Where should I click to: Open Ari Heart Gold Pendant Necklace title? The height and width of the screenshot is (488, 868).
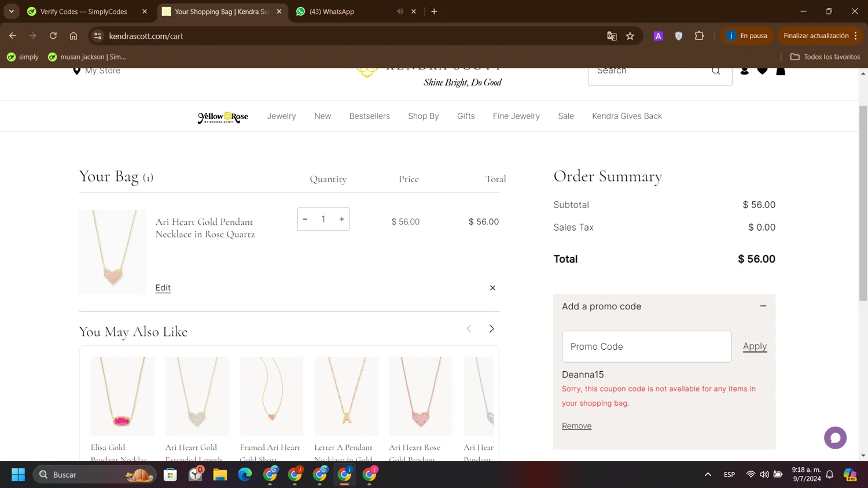click(x=205, y=228)
